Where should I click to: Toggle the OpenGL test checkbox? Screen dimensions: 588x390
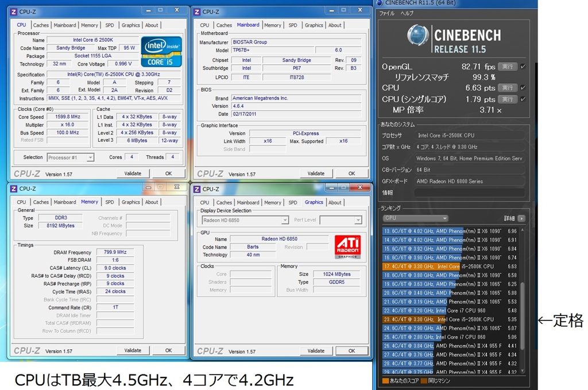[x=523, y=67]
